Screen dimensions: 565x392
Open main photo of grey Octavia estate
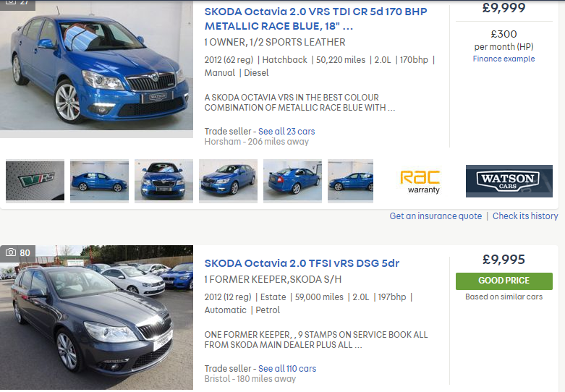click(x=96, y=318)
